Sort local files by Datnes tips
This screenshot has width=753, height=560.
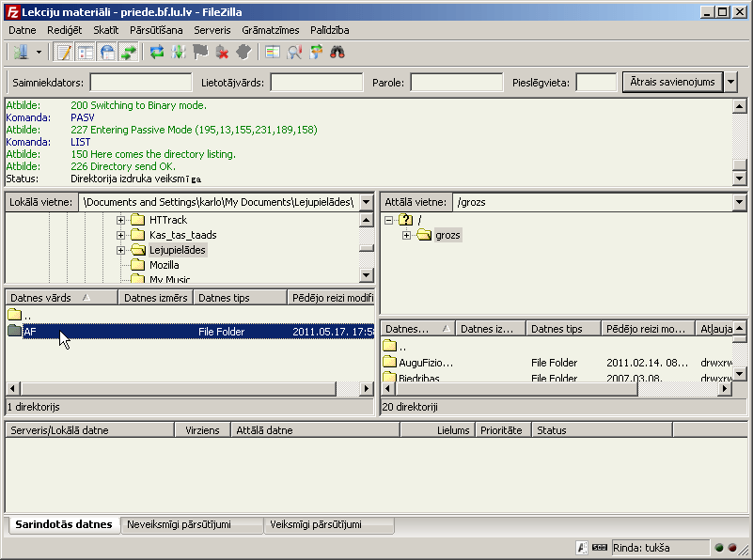pyautogui.click(x=240, y=298)
